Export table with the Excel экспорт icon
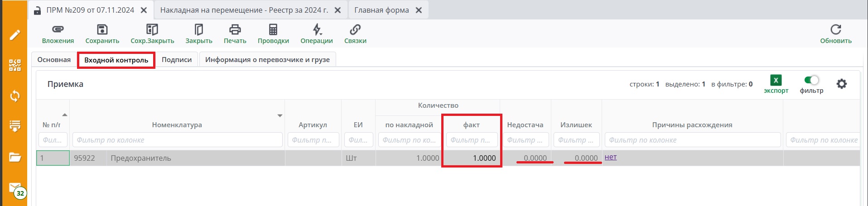Image resolution: width=868 pixels, height=206 pixels. click(776, 81)
